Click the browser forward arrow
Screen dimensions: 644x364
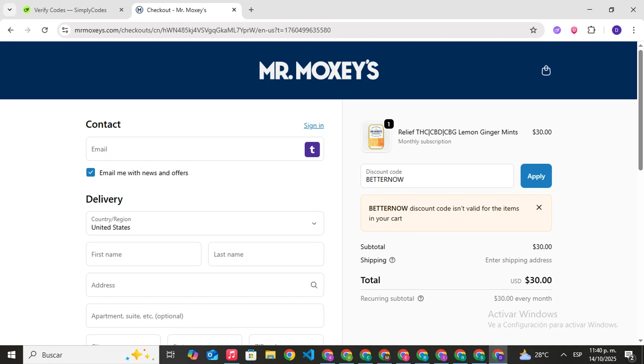point(27,30)
